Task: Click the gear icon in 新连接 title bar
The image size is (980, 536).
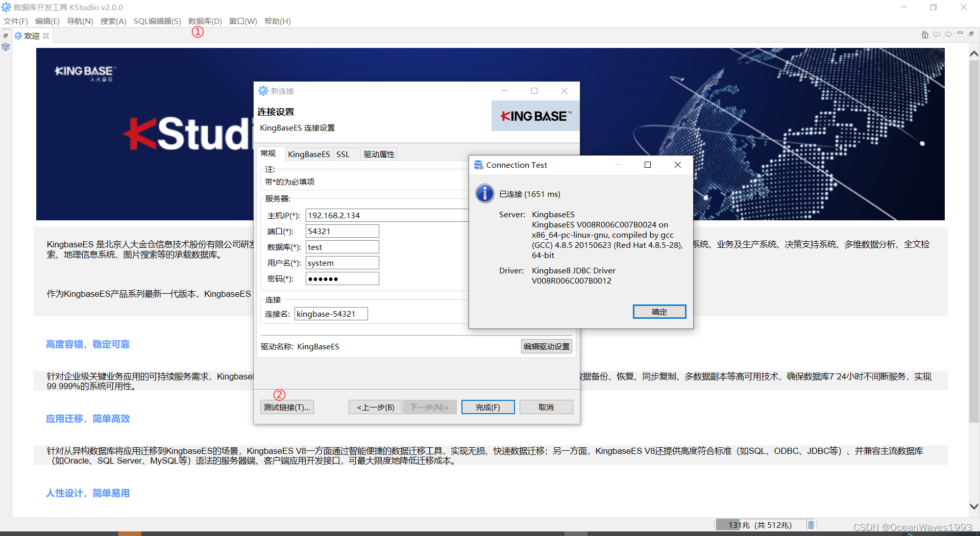Action: pos(263,91)
